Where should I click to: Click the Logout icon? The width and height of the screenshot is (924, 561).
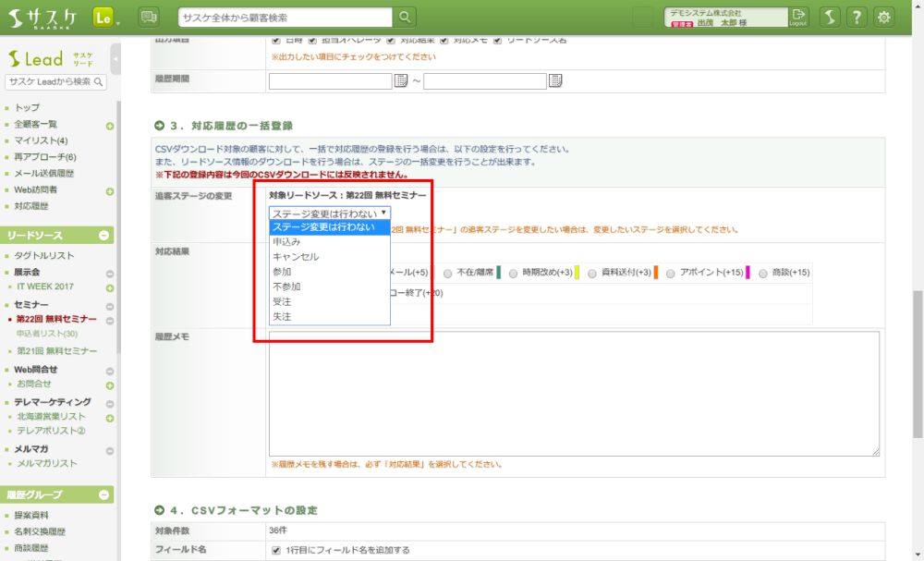(798, 17)
